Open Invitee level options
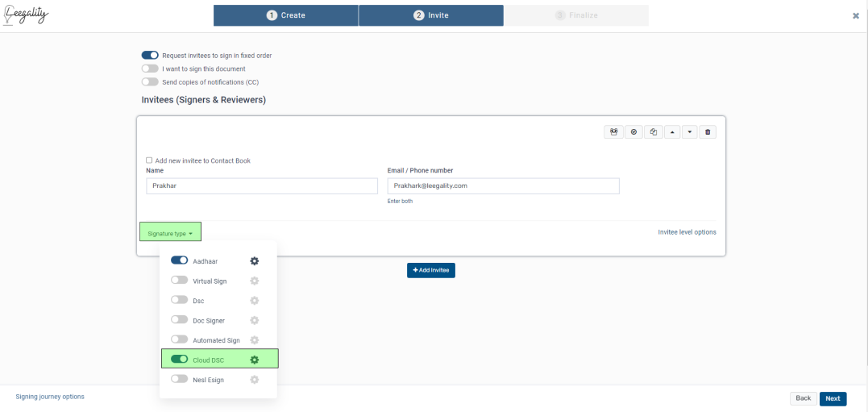 pyautogui.click(x=687, y=232)
